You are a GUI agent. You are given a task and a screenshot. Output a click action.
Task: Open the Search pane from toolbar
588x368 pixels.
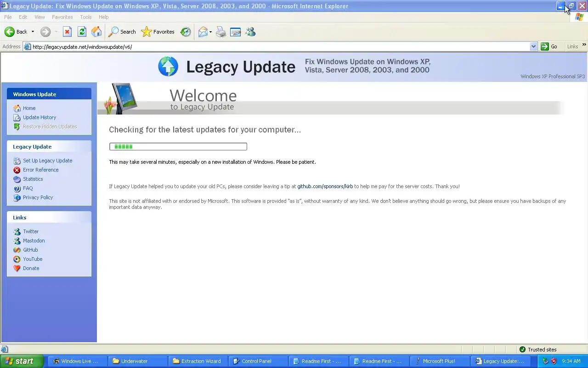[122, 32]
